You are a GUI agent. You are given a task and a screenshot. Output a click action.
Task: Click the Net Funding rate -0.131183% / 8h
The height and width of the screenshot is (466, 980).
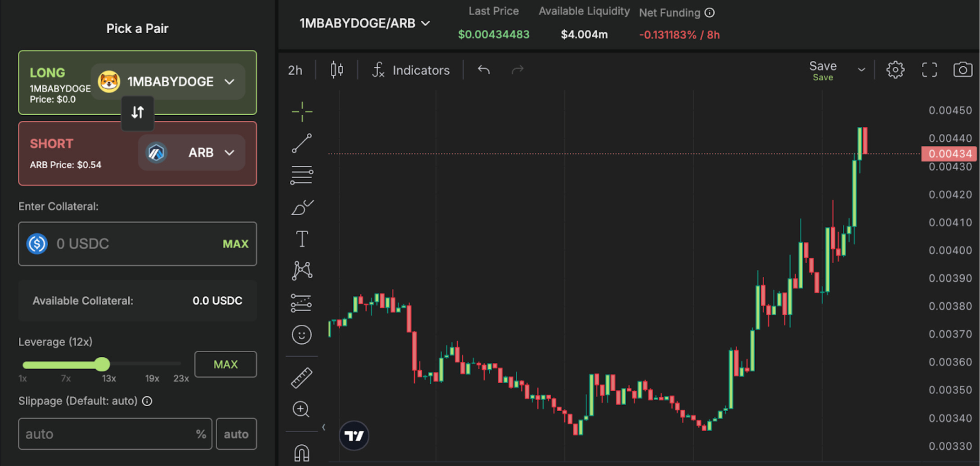[679, 35]
